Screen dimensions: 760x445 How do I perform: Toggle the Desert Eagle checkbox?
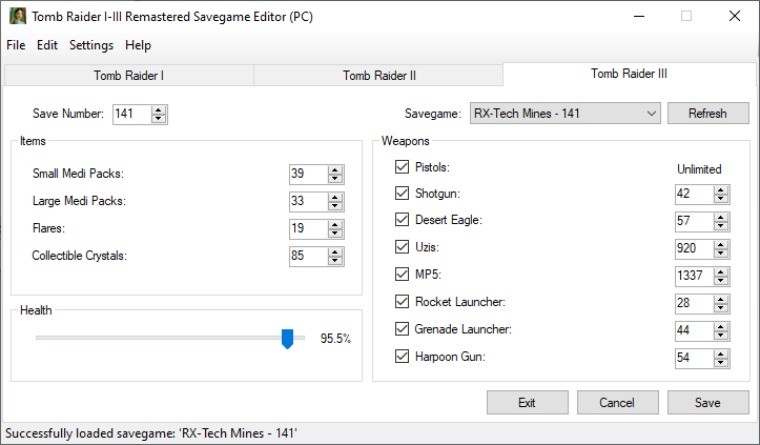coord(402,219)
